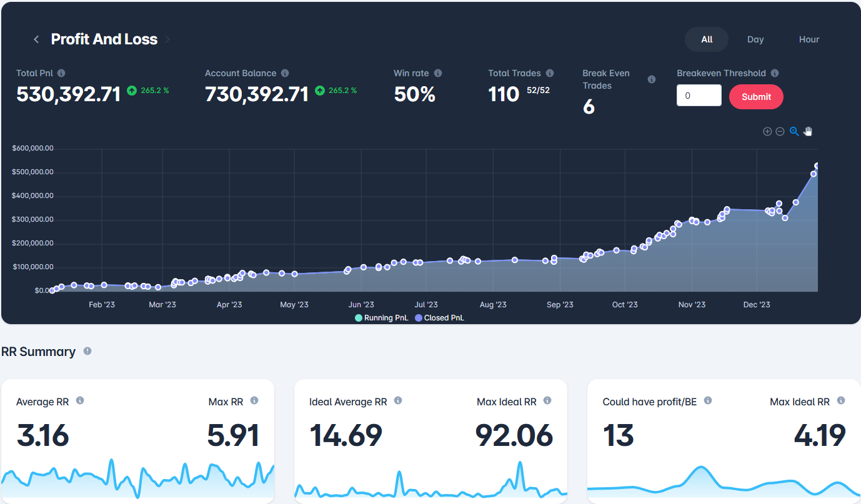Screen dimensions: 861x504
Task: Click the info icon beside Account Balance
Action: coord(285,73)
